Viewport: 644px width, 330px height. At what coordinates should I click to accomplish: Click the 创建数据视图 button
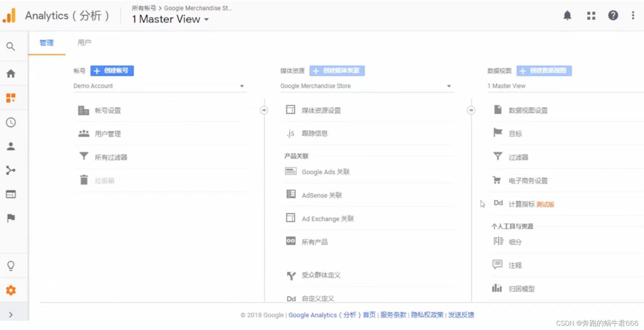coord(544,71)
